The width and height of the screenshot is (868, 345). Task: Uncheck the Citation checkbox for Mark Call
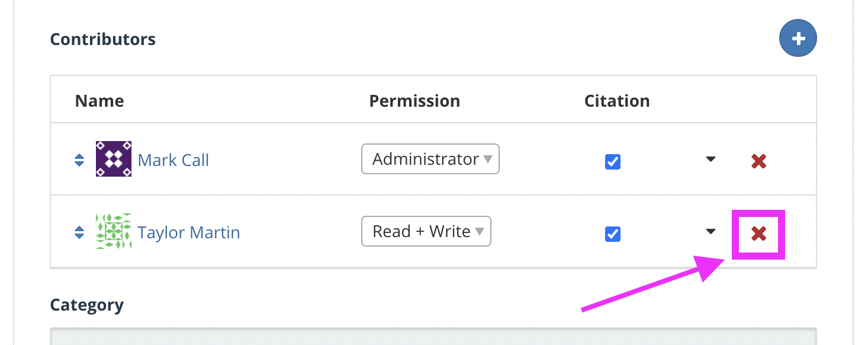(x=613, y=161)
